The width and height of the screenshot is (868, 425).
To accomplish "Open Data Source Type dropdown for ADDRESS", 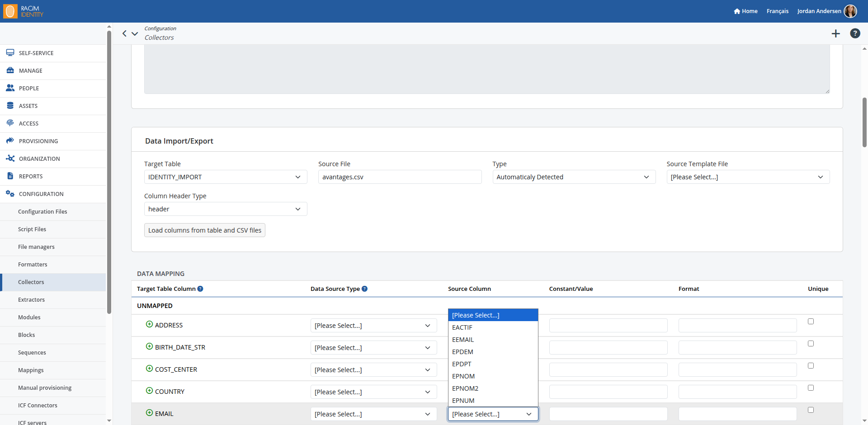I will (x=373, y=326).
